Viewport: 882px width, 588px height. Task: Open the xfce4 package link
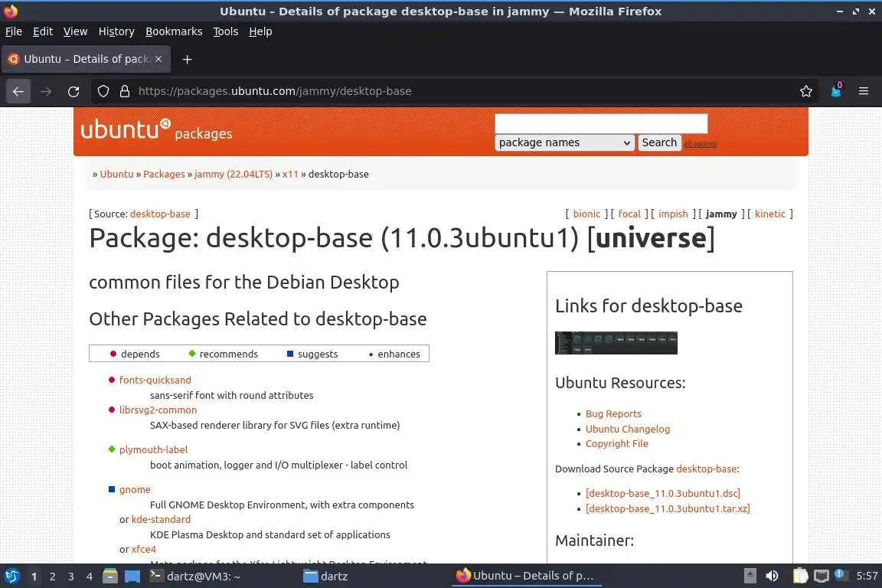(x=144, y=549)
